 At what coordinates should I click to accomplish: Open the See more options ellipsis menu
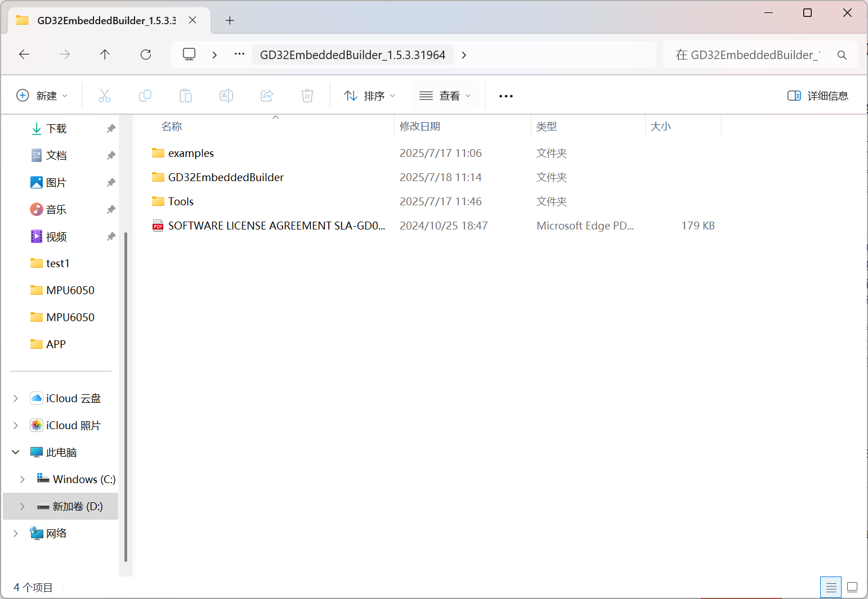point(506,96)
